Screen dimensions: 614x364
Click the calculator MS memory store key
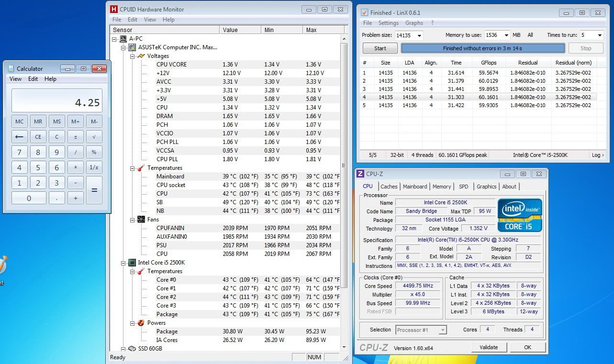[56, 121]
